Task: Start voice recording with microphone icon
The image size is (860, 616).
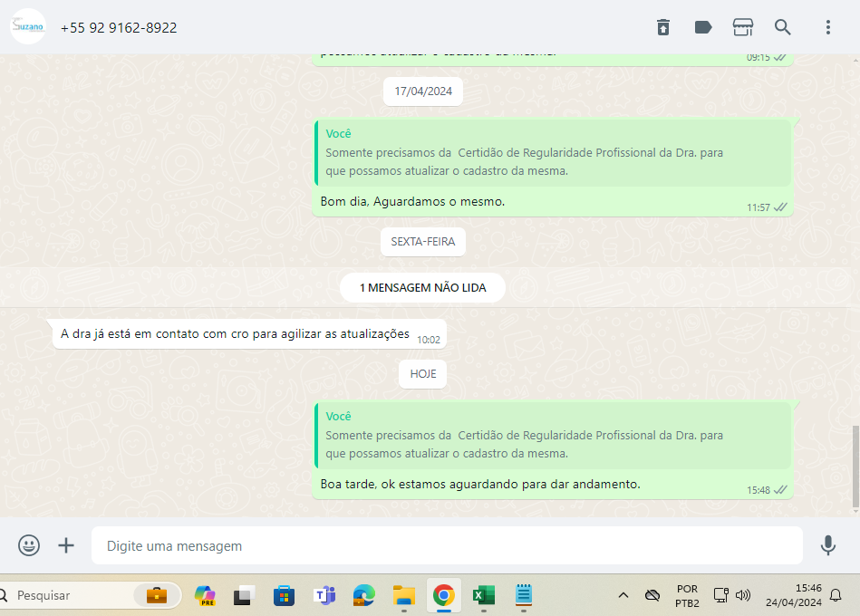Action: [x=827, y=545]
